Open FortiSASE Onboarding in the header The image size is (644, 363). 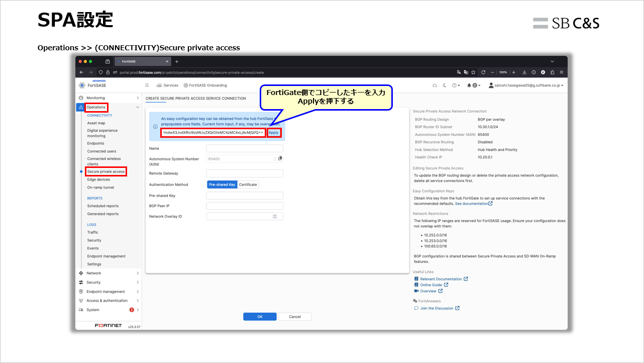(x=205, y=85)
